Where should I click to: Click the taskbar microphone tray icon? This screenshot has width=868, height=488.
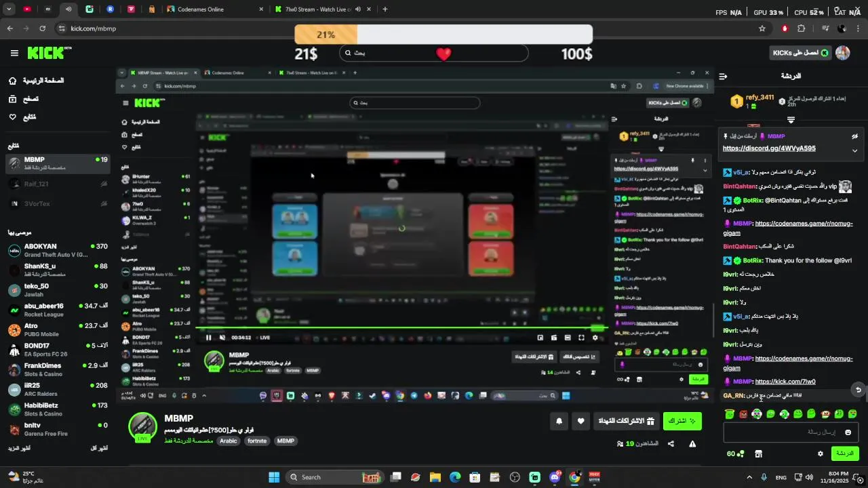click(x=764, y=477)
